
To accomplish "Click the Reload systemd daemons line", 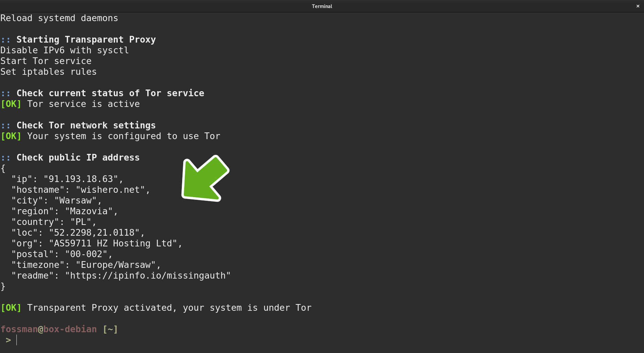I will click(x=59, y=18).
